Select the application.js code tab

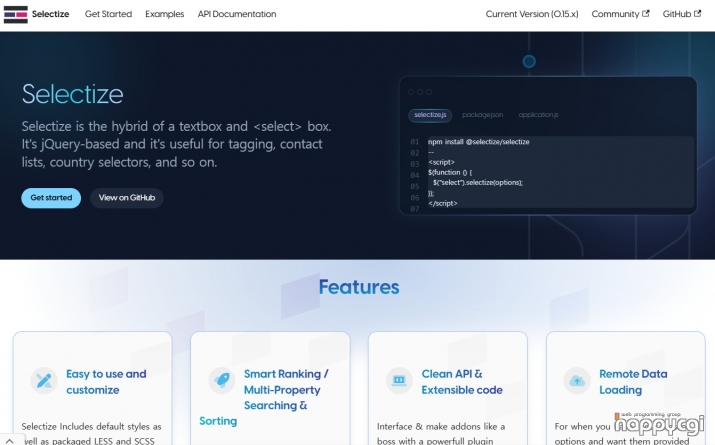(x=538, y=115)
